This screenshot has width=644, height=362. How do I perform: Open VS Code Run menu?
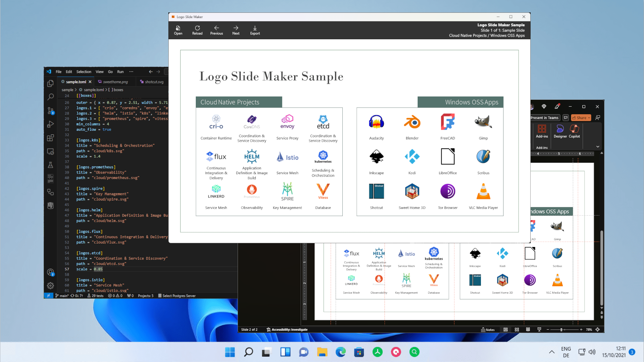point(120,72)
